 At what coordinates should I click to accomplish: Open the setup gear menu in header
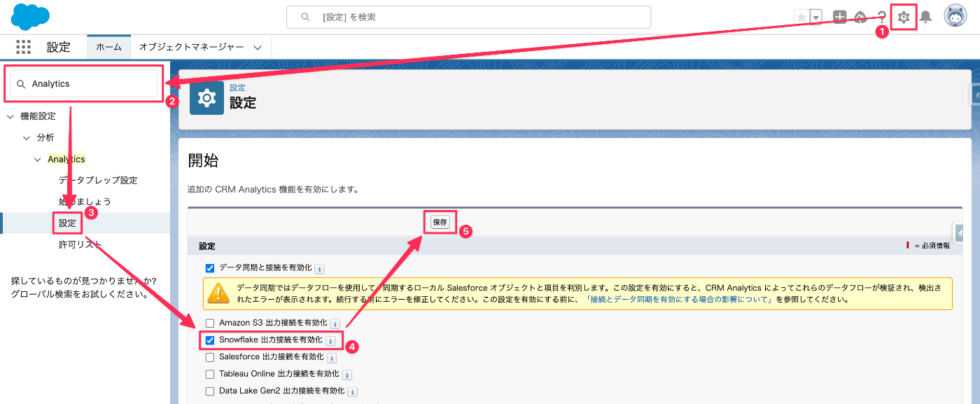[x=904, y=17]
